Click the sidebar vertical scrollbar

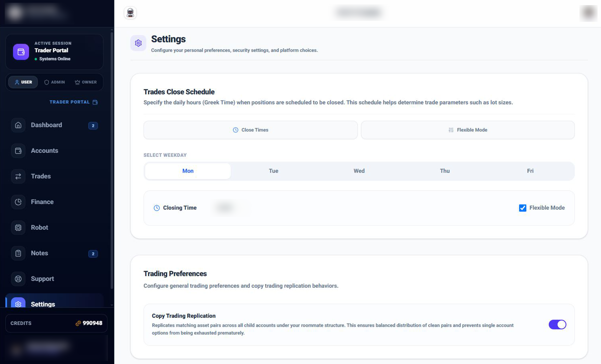(x=112, y=160)
